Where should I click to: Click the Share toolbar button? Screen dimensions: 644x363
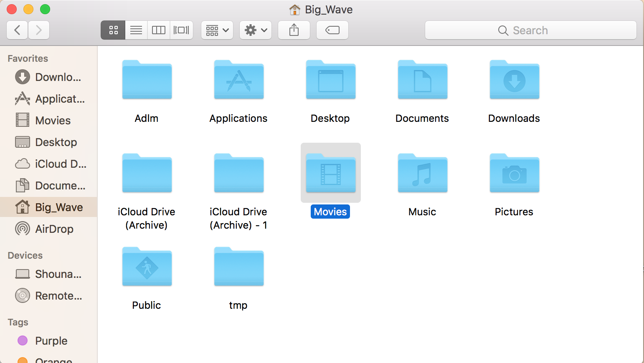pyautogui.click(x=294, y=30)
